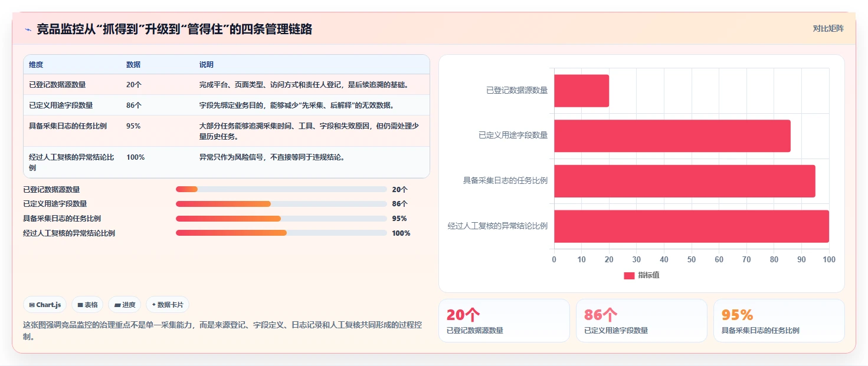Click the x-axis tick label 70
Viewport: 868px width, 366px height.
click(x=746, y=259)
